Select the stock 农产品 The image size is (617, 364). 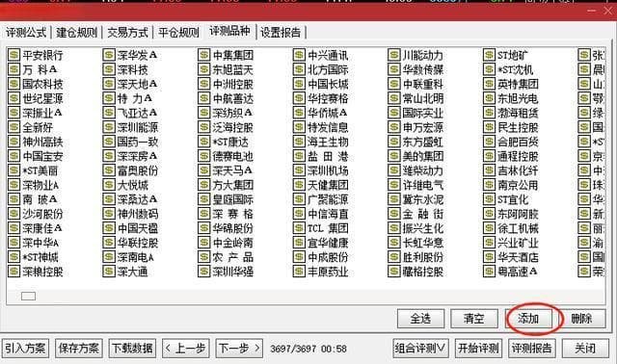click(232, 257)
